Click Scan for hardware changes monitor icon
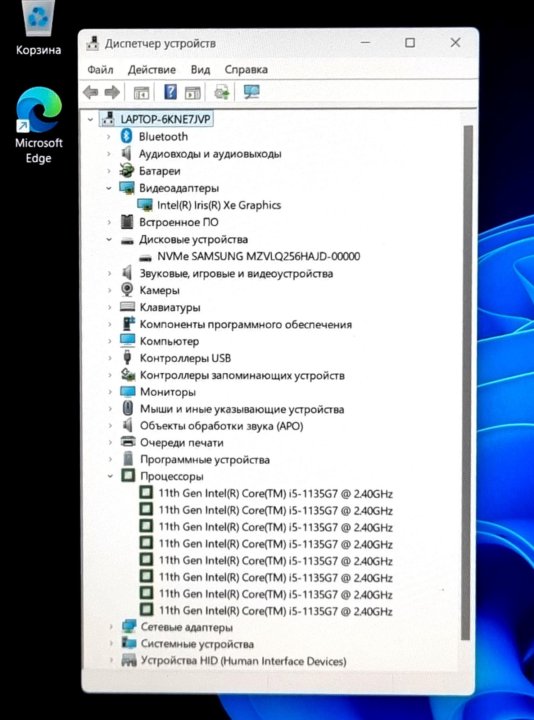Image resolution: width=534 pixels, height=720 pixels. [x=252, y=92]
